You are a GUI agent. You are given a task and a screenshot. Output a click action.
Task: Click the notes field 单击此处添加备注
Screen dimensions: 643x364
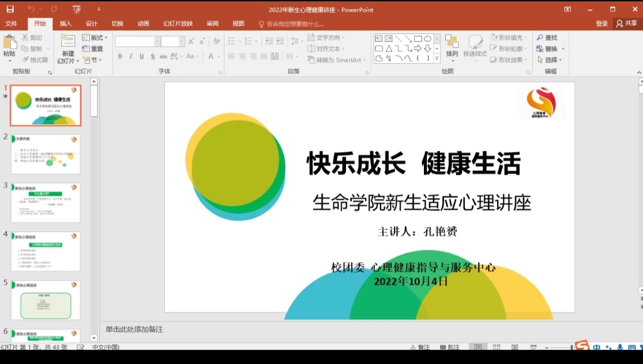(x=135, y=329)
